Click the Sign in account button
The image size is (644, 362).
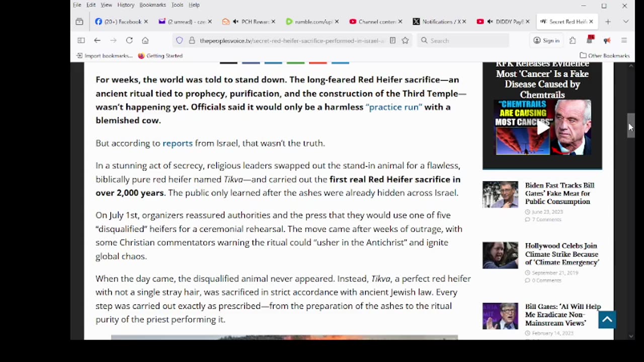(x=546, y=40)
